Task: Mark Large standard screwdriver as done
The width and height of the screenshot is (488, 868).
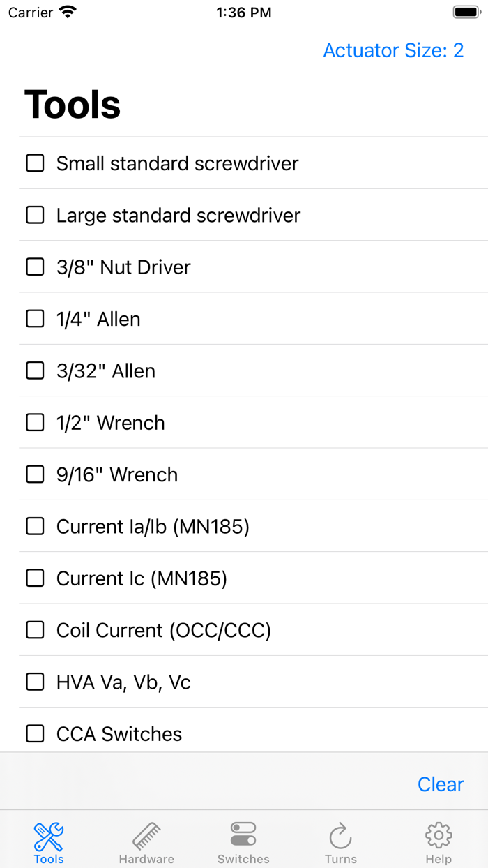Action: pyautogui.click(x=34, y=215)
